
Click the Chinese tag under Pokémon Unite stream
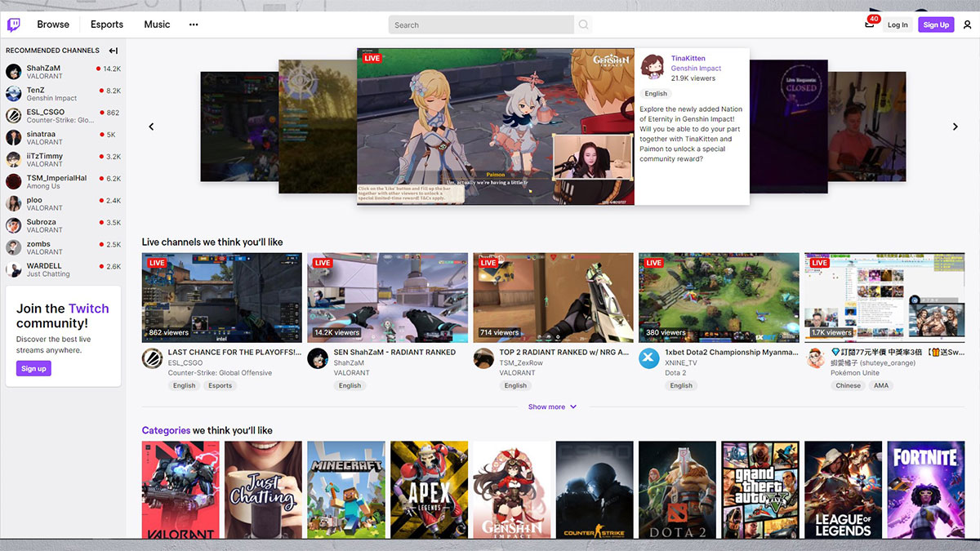849,385
